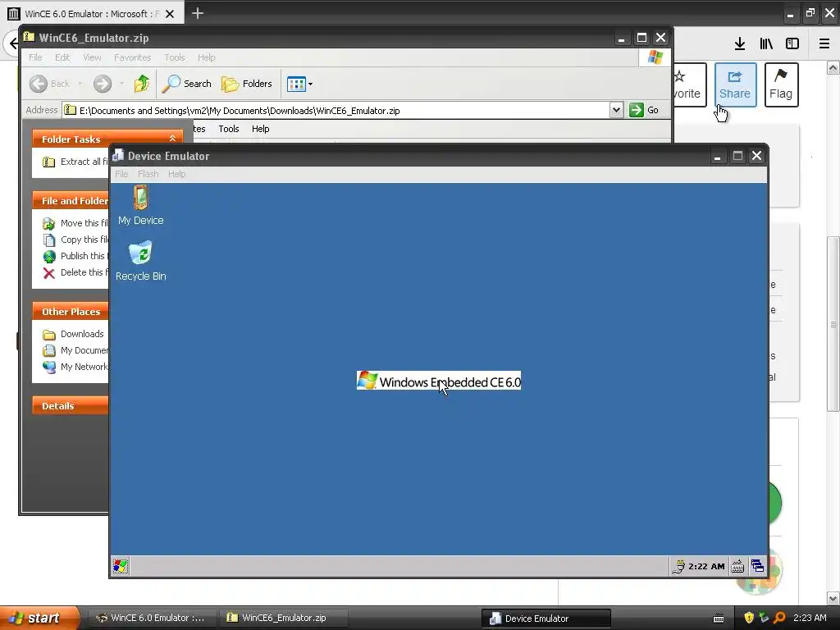Open Explorer File menu

coord(35,57)
